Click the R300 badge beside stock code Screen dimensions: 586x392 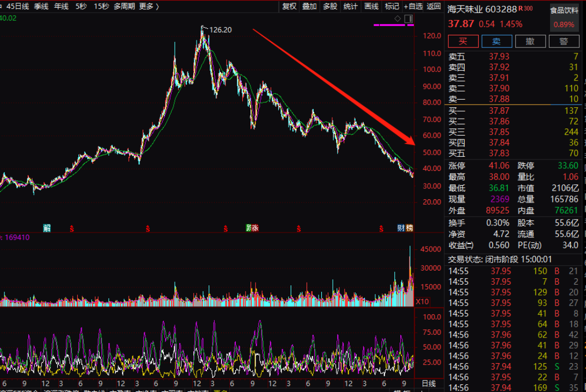tap(526, 8)
